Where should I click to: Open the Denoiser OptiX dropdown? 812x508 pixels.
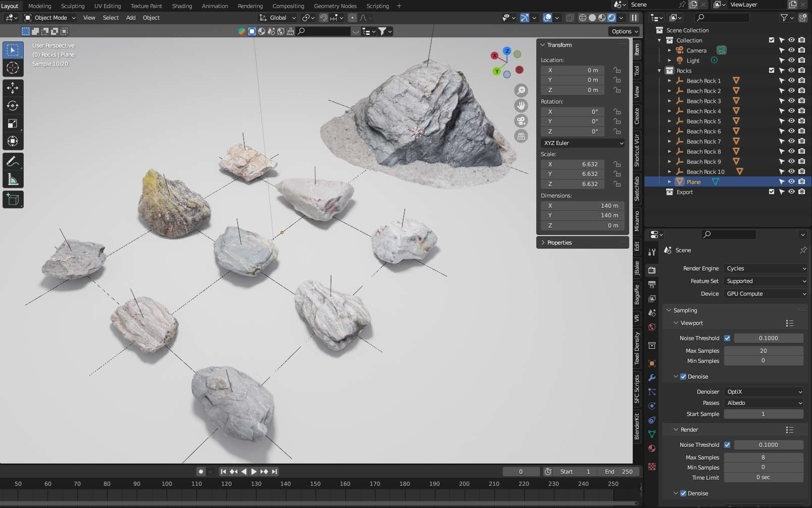point(764,392)
